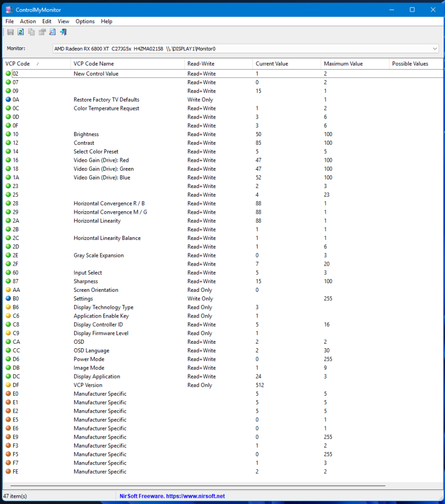Click the Save toolbar icon

pyautogui.click(x=11, y=32)
